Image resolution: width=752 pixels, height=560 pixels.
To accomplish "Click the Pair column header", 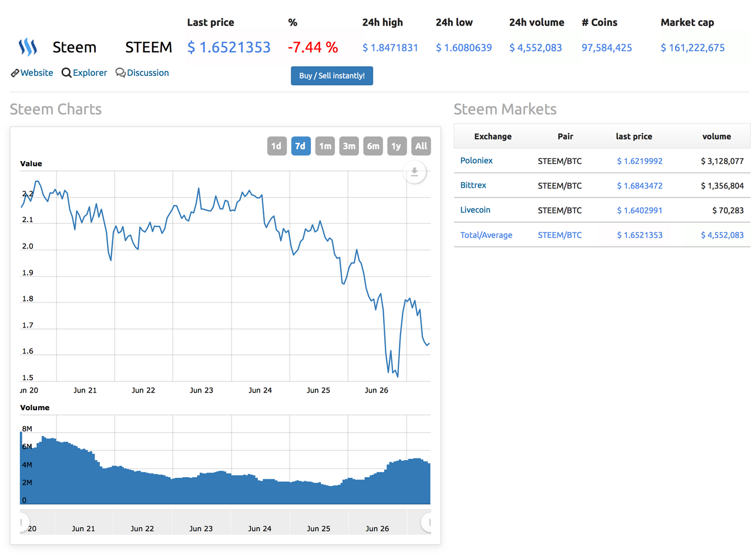I will click(565, 136).
